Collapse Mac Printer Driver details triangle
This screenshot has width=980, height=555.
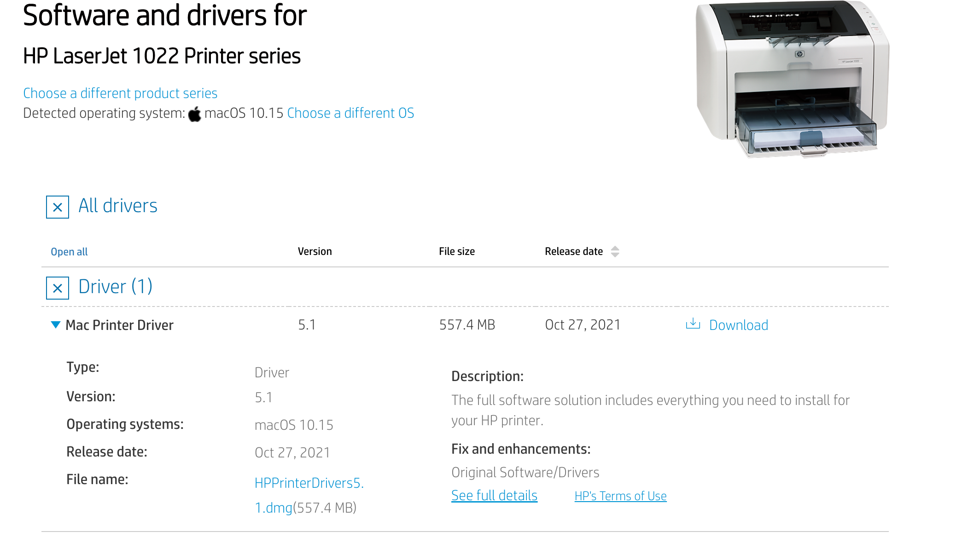(55, 325)
